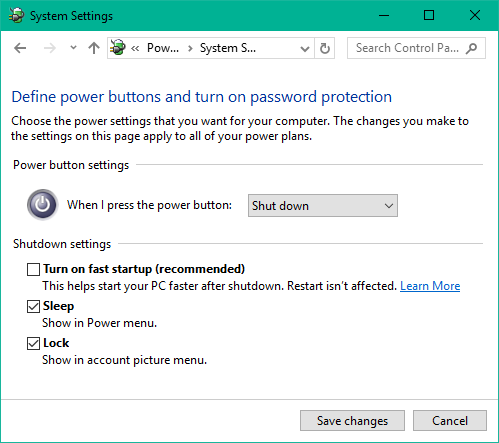Click 'When I press the power button:' label
Screen dimensions: 499x443
(x=149, y=205)
